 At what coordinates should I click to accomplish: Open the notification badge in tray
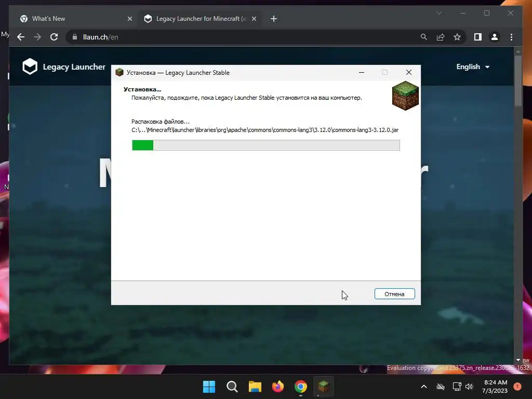(x=517, y=387)
